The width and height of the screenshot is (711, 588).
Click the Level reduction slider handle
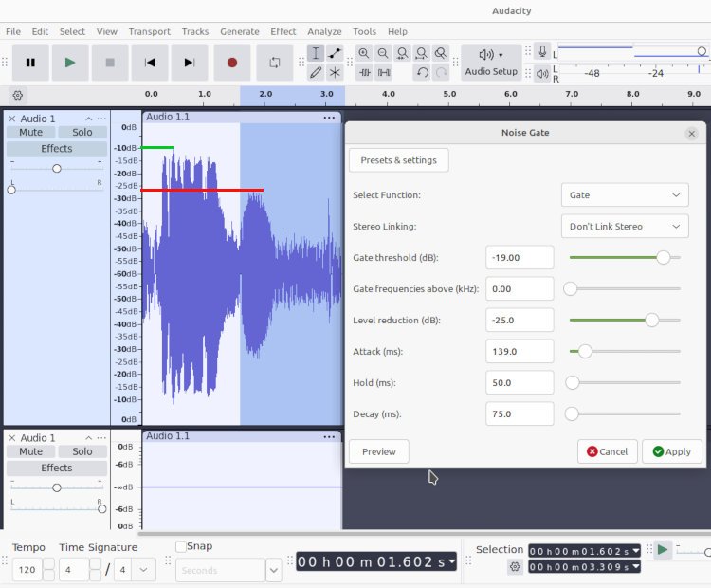(652, 321)
